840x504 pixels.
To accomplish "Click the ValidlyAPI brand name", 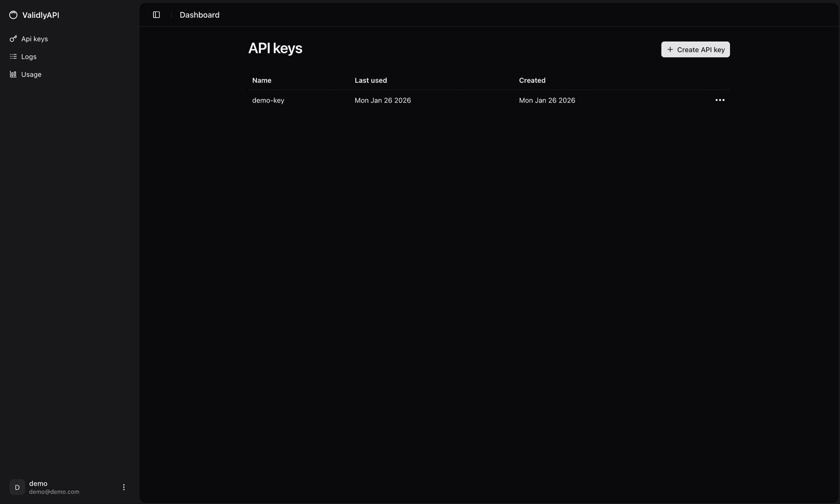I will [41, 15].
